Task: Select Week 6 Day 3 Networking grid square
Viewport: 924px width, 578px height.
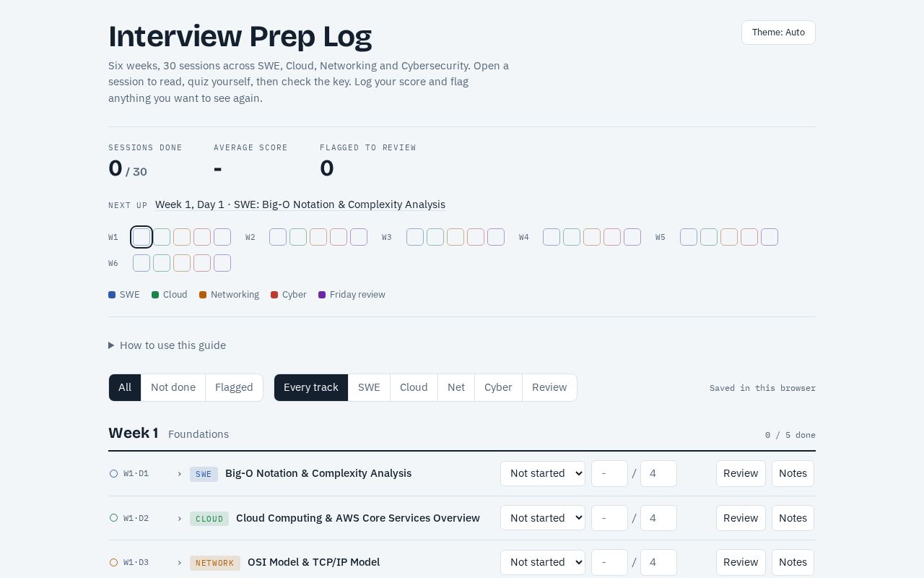Action: pyautogui.click(x=182, y=263)
